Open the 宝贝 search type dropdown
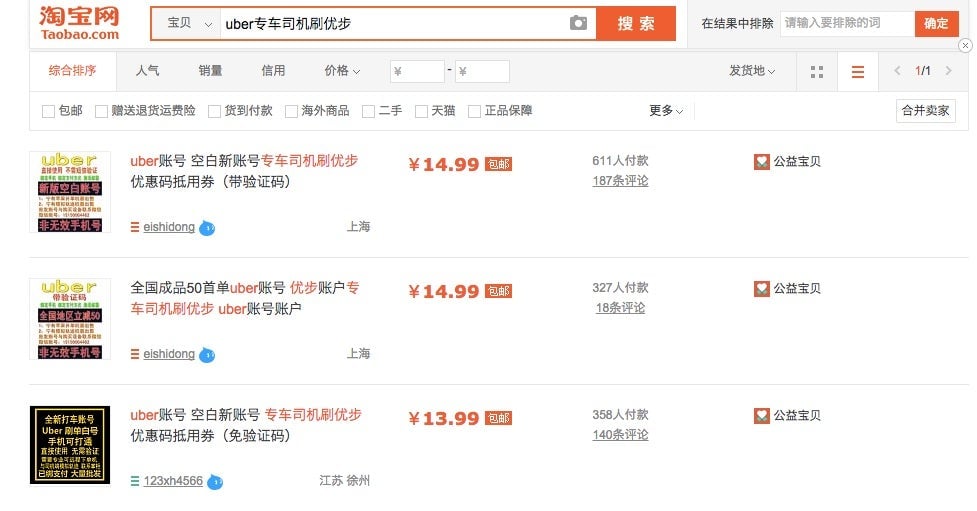The width and height of the screenshot is (977, 511). point(186,24)
